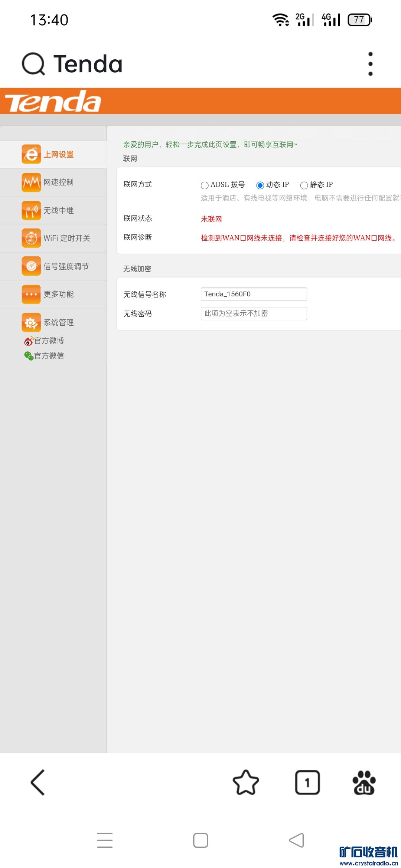Image resolution: width=401 pixels, height=868 pixels.
Task: Select 静态 IP radio button
Action: [x=304, y=185]
